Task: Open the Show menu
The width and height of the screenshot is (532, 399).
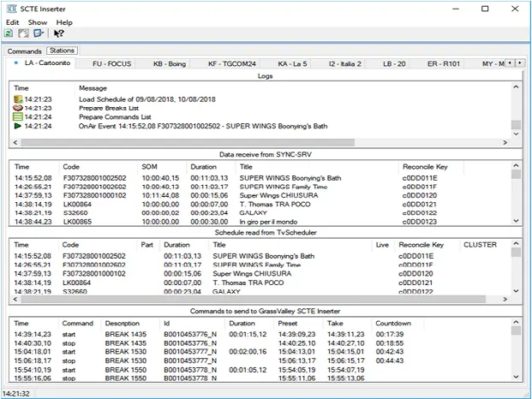Action: (x=38, y=21)
